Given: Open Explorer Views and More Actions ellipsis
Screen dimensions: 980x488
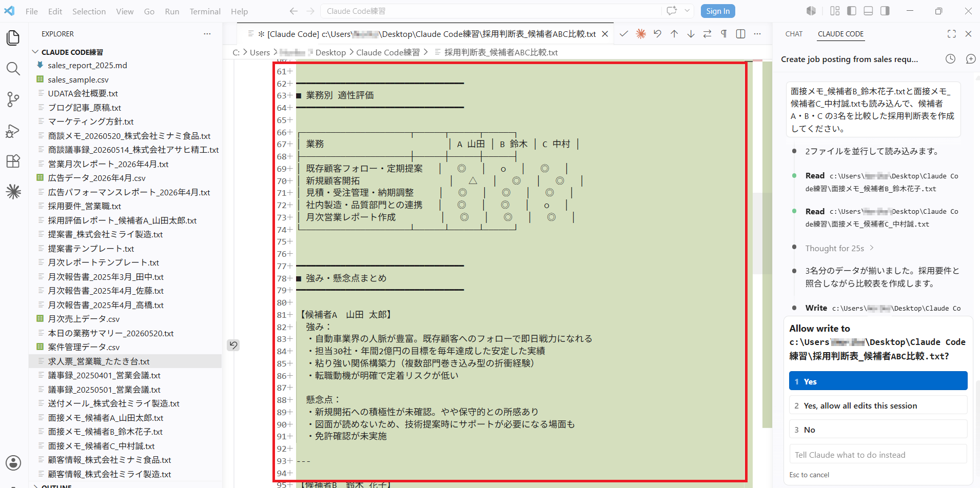Looking at the screenshot, I should click(207, 34).
